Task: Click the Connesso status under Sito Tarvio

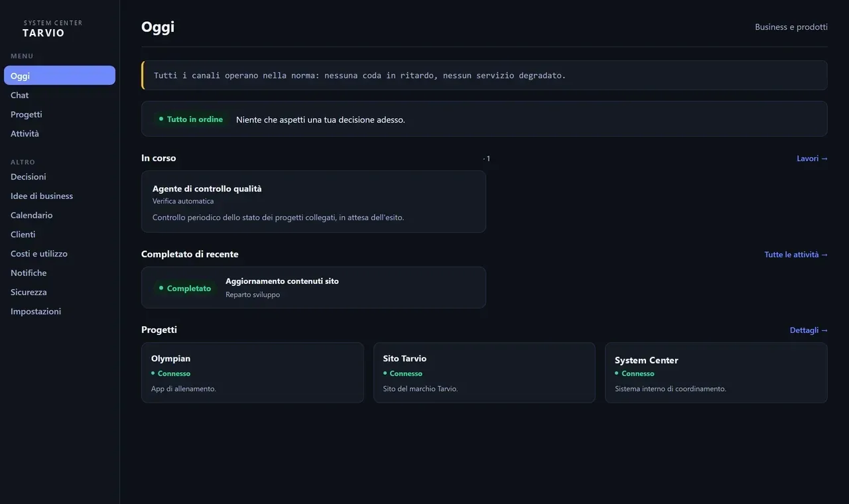Action: pos(403,373)
